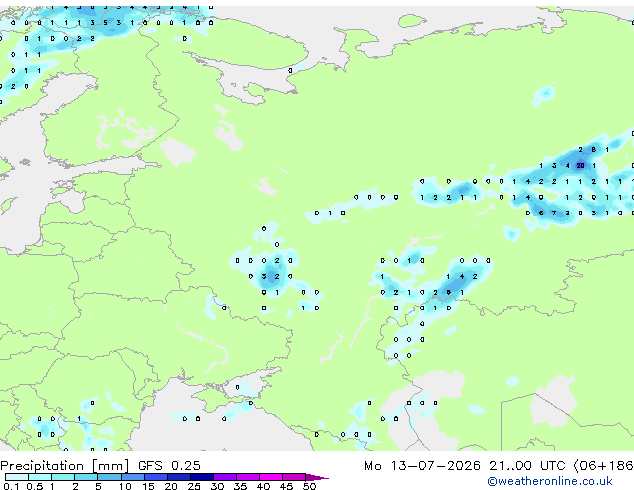The width and height of the screenshot is (634, 490).
Task: Click the legend swatch between 10 and 15
Action: (132, 477)
